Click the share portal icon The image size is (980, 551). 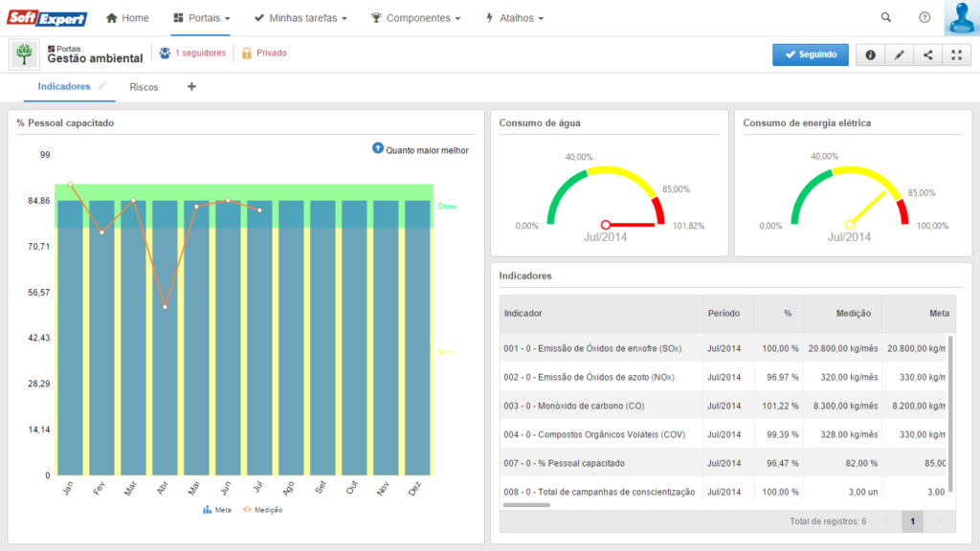click(x=927, y=55)
